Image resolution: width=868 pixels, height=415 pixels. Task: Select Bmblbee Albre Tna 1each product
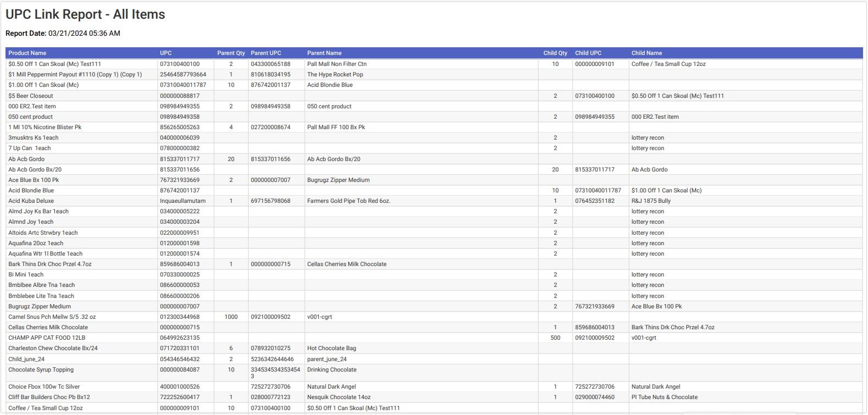tap(41, 285)
